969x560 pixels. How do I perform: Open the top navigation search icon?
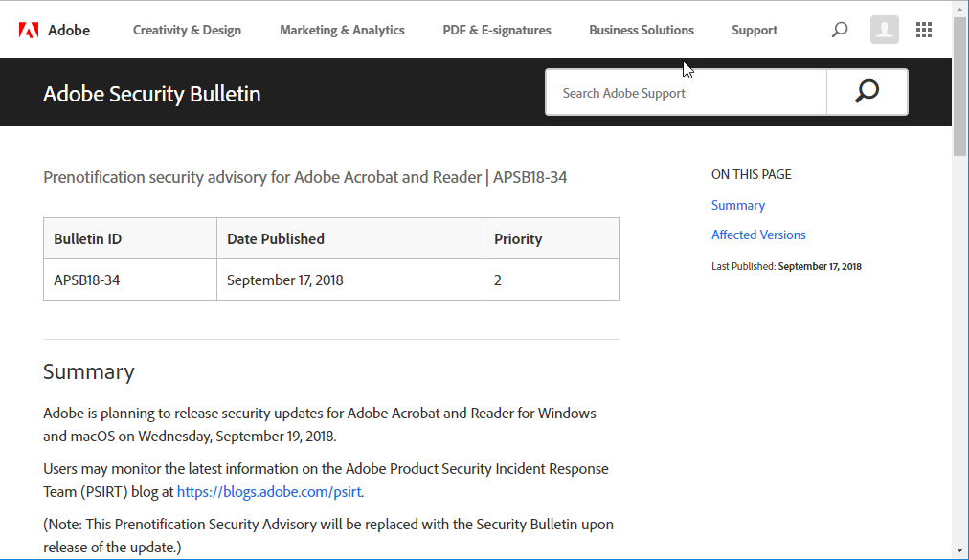coord(839,30)
